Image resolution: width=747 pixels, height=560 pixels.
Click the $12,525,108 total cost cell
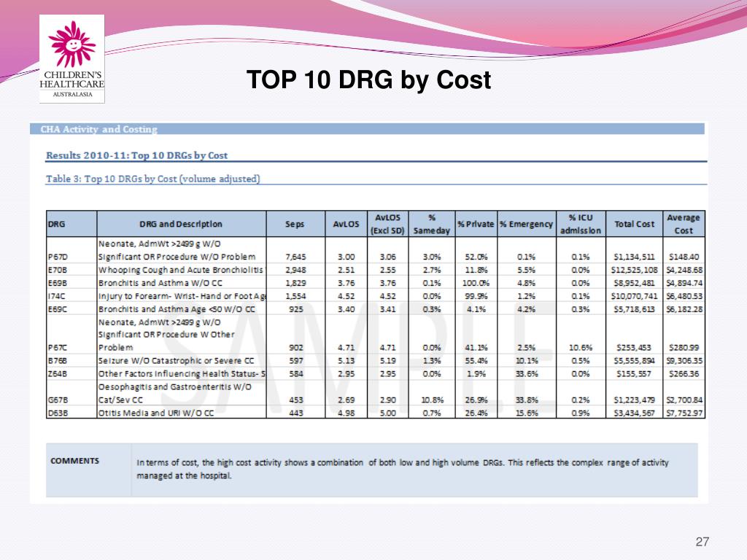coord(634,271)
